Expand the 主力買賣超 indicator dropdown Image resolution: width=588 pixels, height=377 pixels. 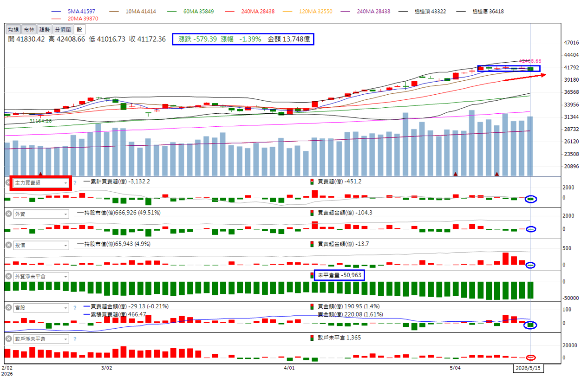tap(41, 183)
